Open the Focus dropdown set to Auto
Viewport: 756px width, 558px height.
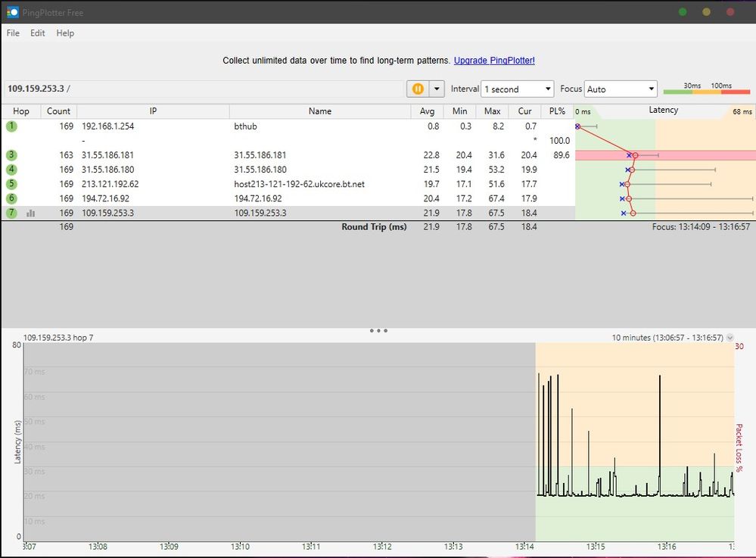click(621, 89)
